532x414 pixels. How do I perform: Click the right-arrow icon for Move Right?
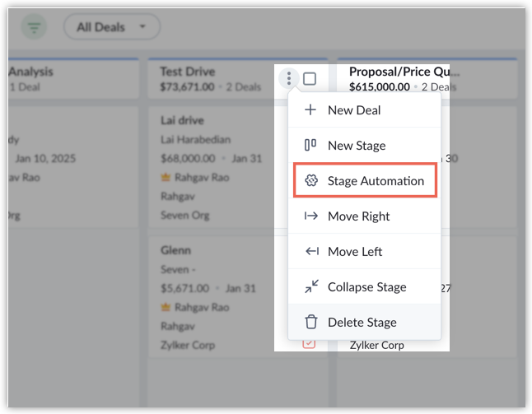tap(311, 216)
